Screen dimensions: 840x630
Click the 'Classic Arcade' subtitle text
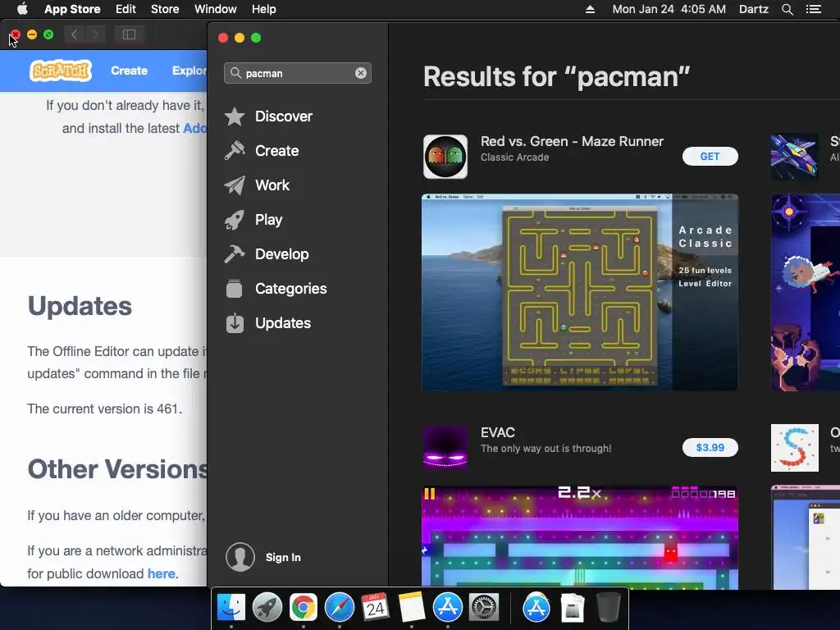[515, 157]
